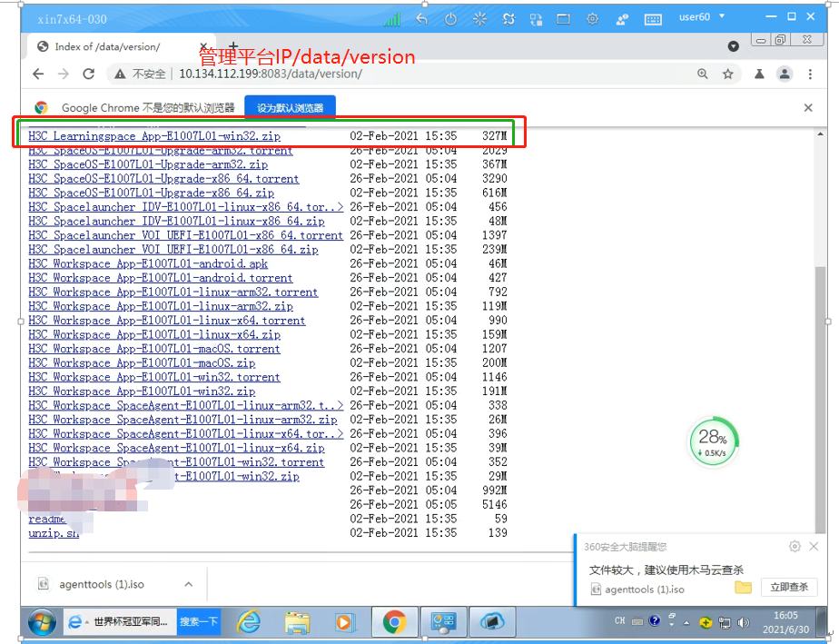Open a new Chrome tab
This screenshot has width=839, height=644.
click(x=233, y=46)
